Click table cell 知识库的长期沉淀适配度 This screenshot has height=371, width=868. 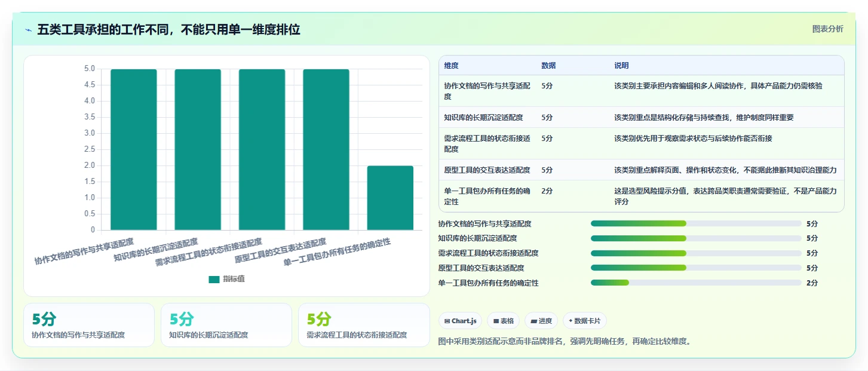[x=487, y=118]
